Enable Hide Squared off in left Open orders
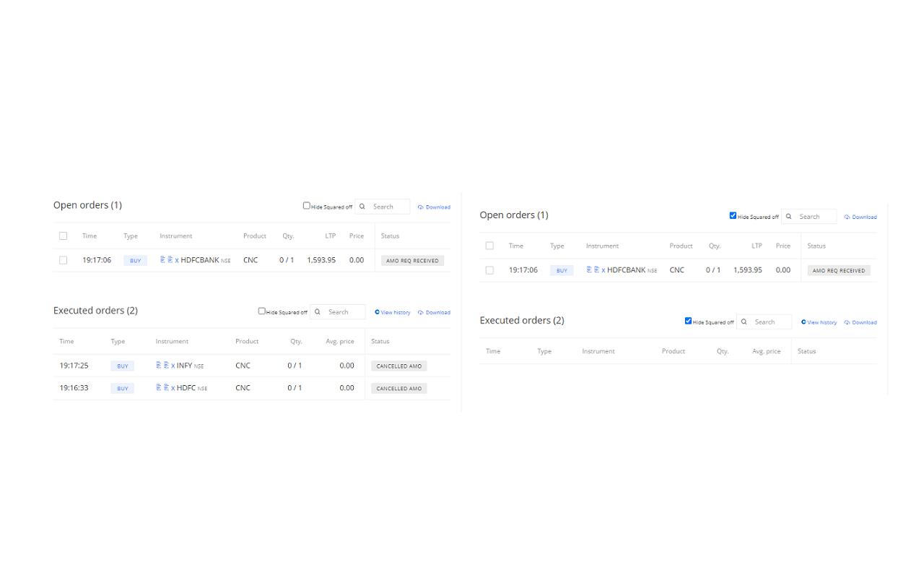The image size is (924, 578). (306, 206)
